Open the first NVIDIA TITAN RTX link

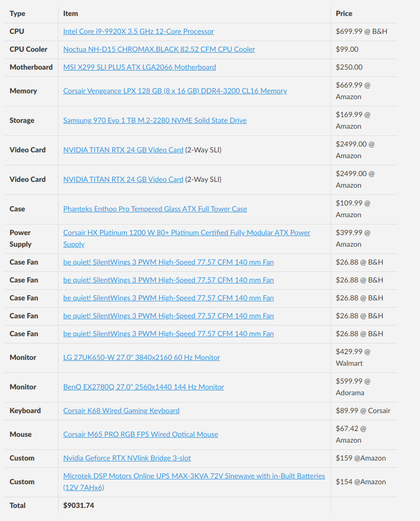click(123, 150)
